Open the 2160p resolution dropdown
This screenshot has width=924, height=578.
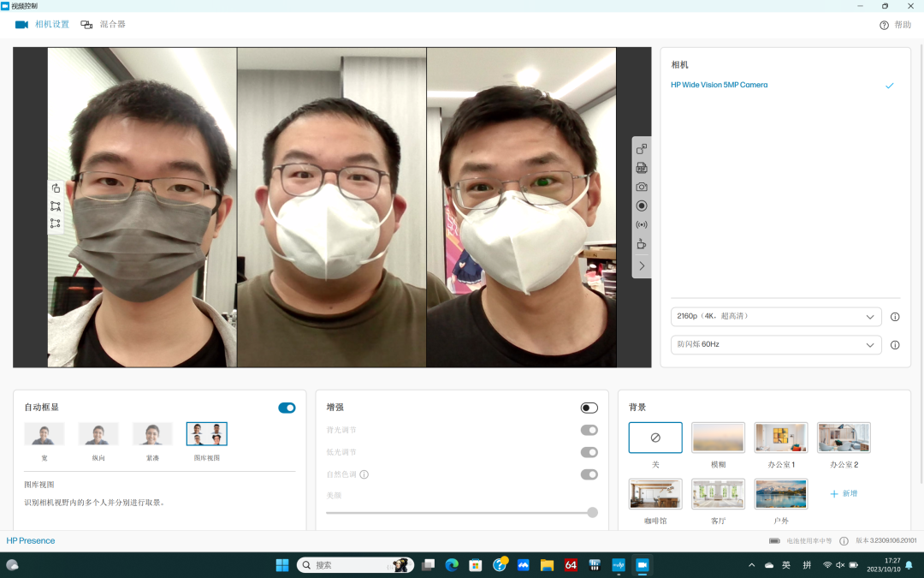pos(776,317)
